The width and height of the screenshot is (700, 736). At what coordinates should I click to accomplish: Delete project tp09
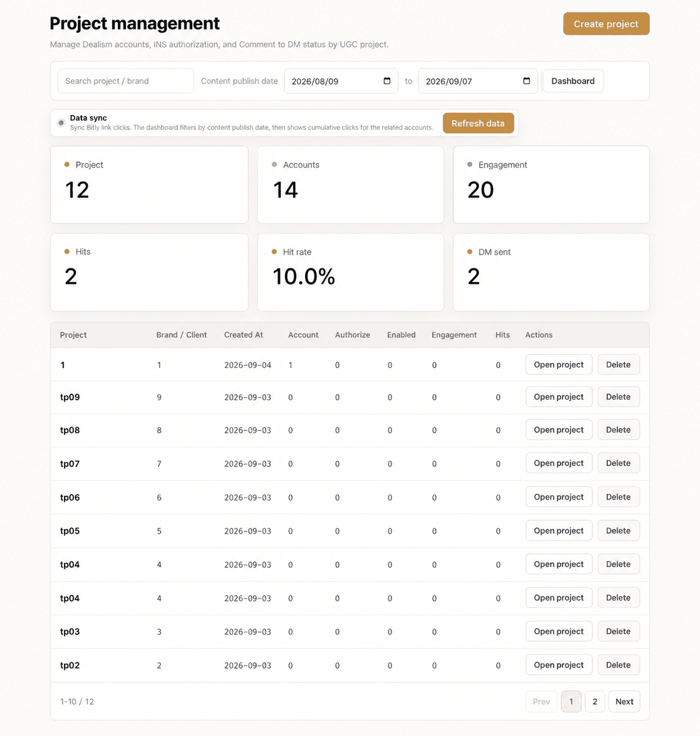click(x=618, y=397)
